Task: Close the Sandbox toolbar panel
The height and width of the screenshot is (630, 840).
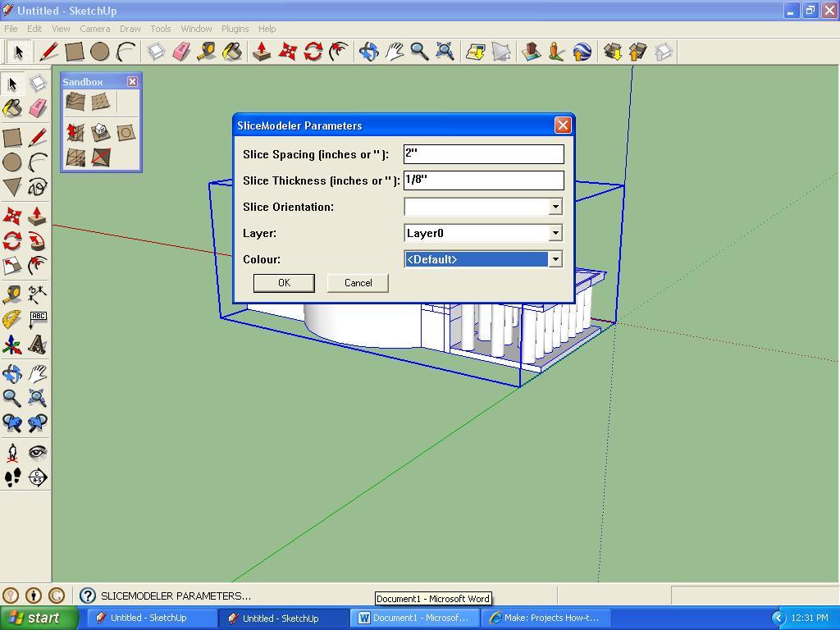Action: (132, 81)
